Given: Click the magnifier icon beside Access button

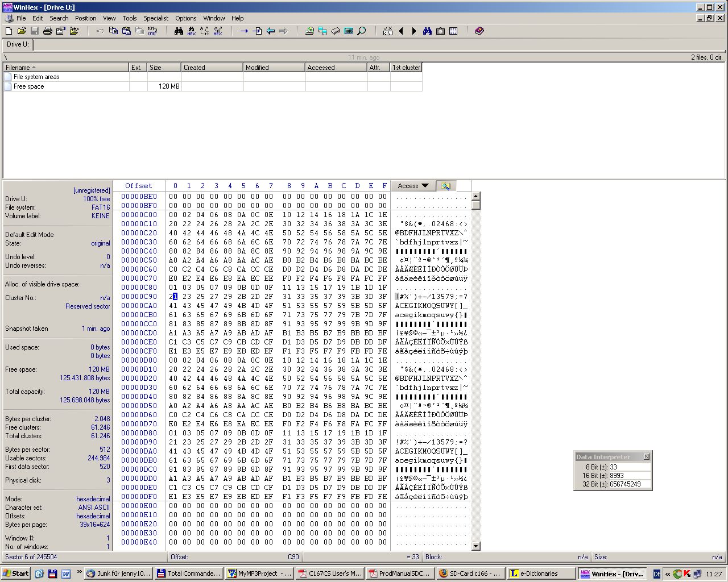Looking at the screenshot, I should point(445,186).
